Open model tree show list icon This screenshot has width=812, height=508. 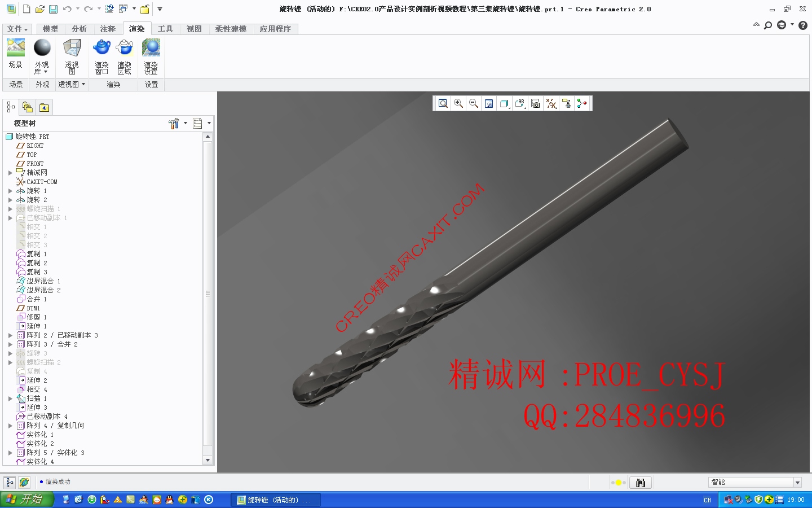(197, 123)
